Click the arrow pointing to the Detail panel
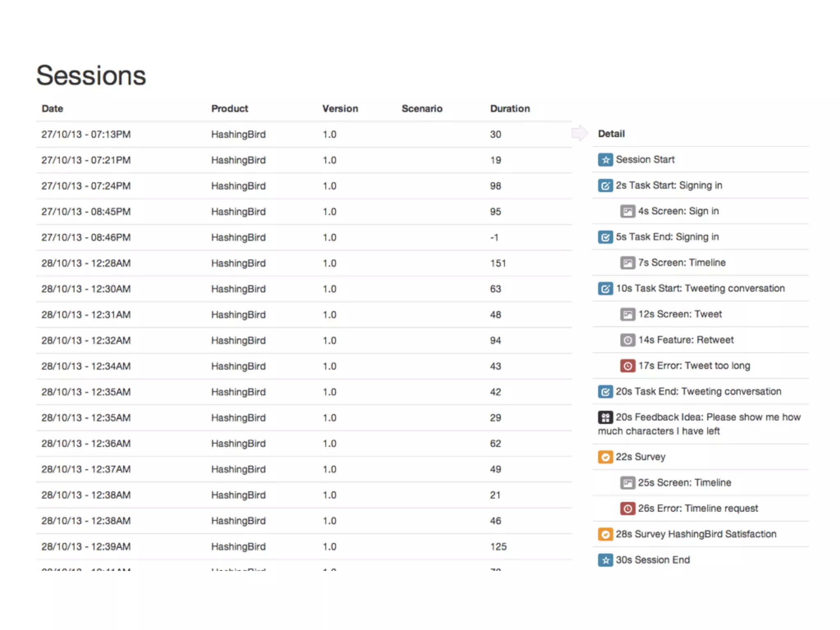840x630 pixels. point(580,133)
